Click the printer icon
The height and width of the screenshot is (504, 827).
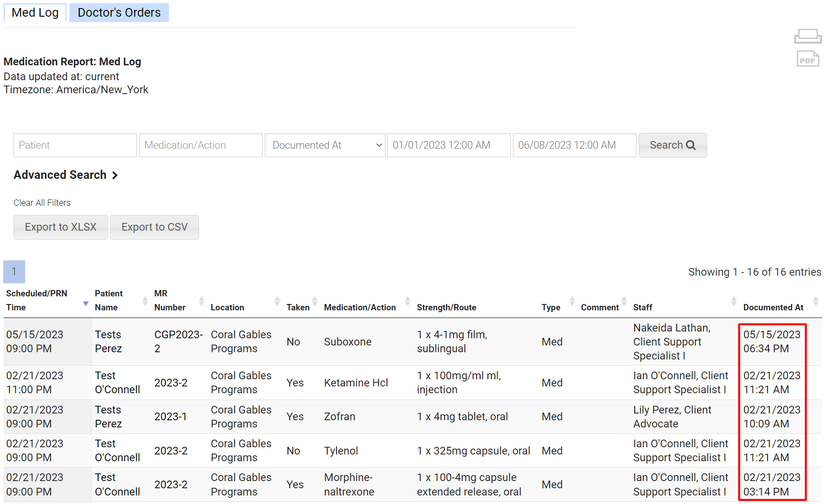click(807, 36)
